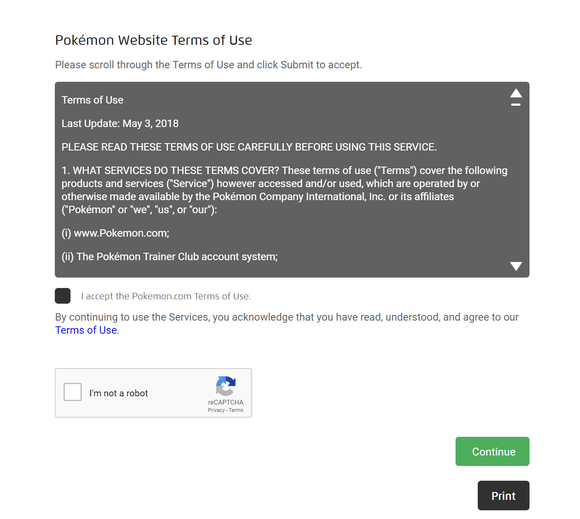Screen dimensions: 580x519
Task: Open the blue Terms of Use link
Action: click(87, 330)
